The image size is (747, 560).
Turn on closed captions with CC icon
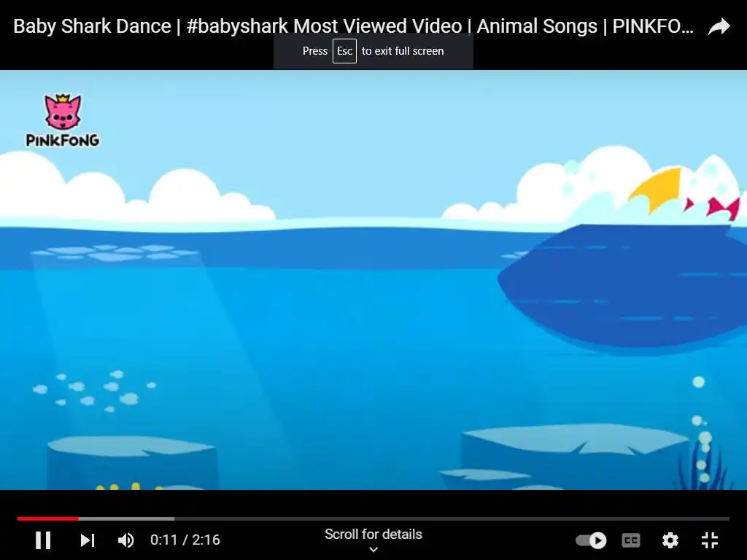[x=631, y=540]
